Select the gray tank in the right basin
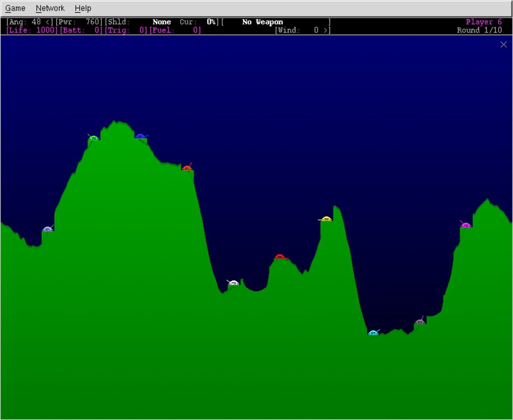Viewport: 513px width, 420px height. (x=420, y=322)
